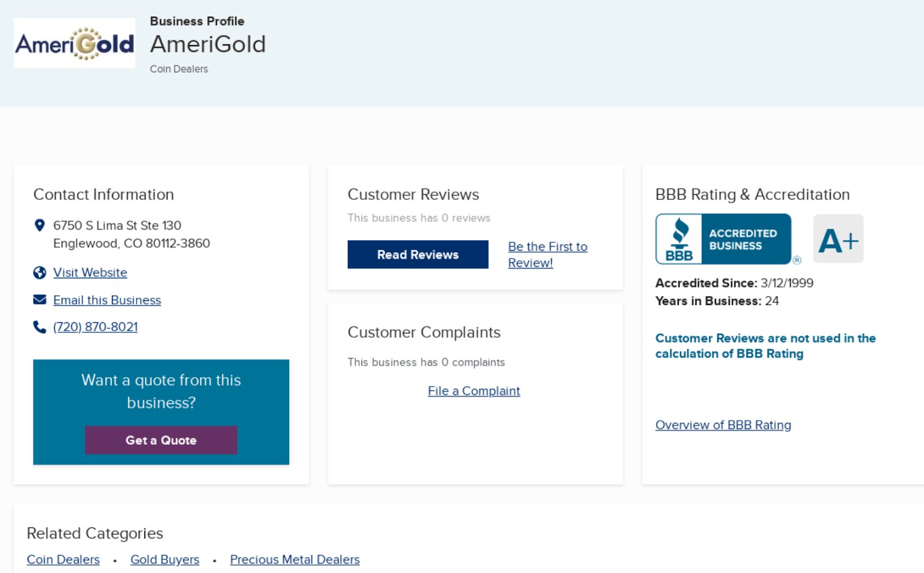Call the (720) 870-8021 phone link
The height and width of the screenshot is (573, 924).
(x=95, y=327)
